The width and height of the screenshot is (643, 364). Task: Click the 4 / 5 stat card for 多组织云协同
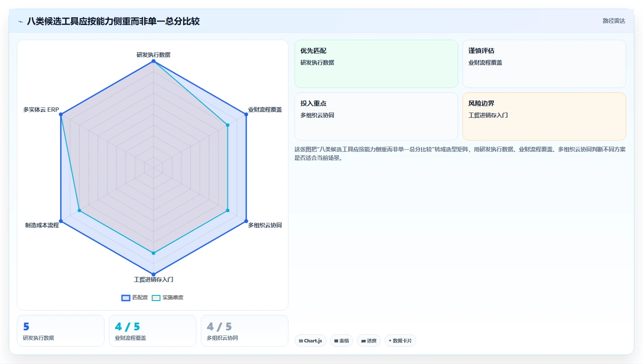(x=244, y=331)
